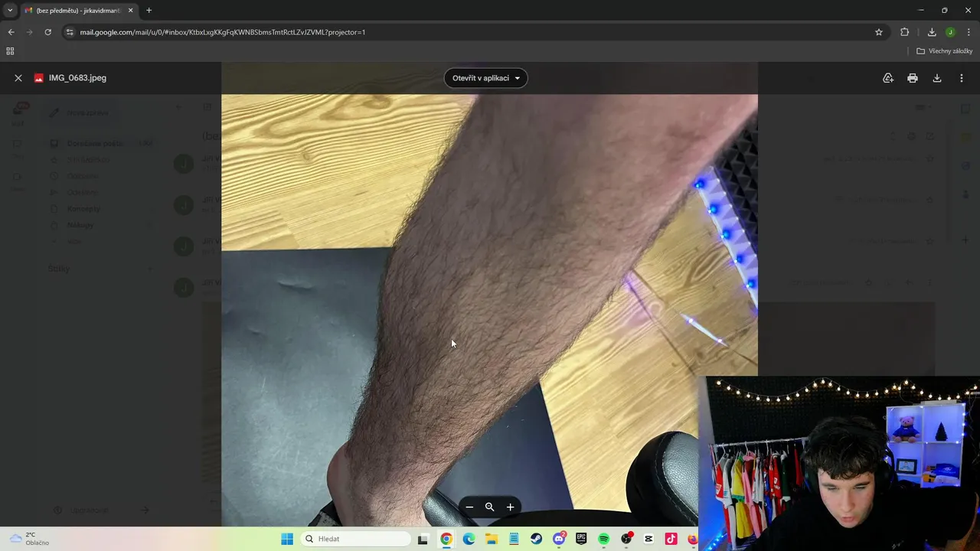The height and width of the screenshot is (551, 980).
Task: Open File Explorer from the taskbar
Action: coord(492,539)
